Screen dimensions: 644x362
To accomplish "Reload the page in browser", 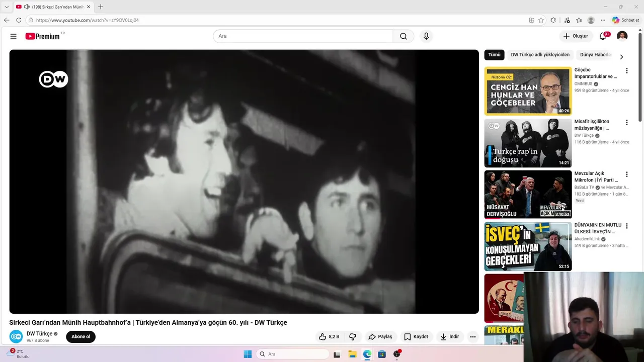I will (19, 20).
